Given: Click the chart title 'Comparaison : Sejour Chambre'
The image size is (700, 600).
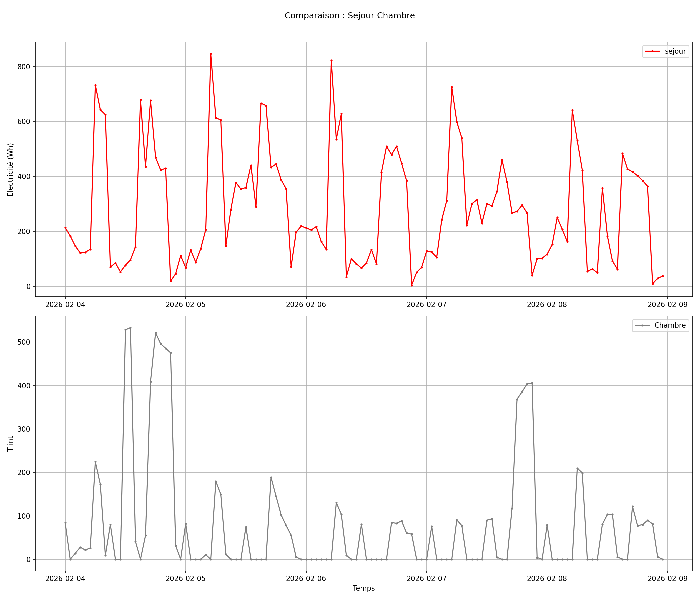Looking at the screenshot, I should (x=350, y=16).
